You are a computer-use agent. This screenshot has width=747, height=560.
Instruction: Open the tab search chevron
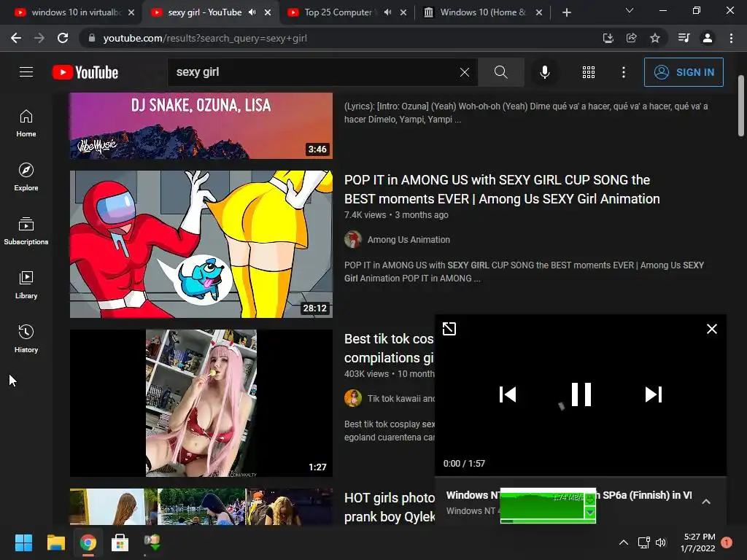[630, 10]
